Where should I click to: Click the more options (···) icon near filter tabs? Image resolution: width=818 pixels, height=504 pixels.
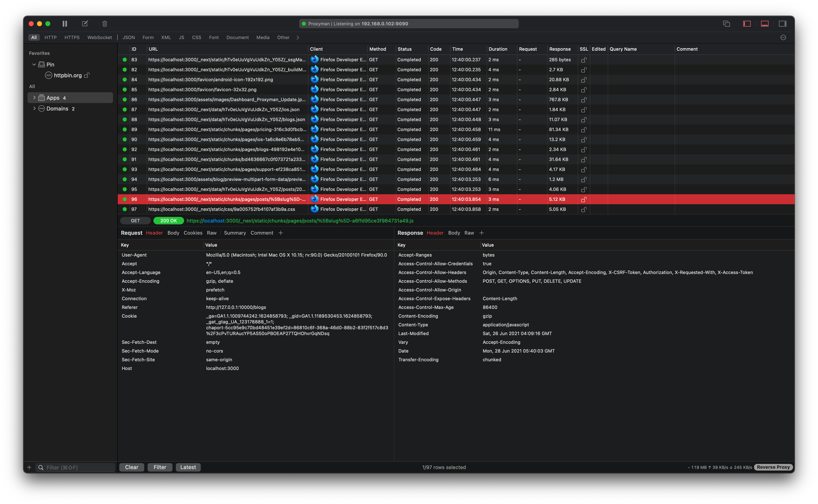783,37
